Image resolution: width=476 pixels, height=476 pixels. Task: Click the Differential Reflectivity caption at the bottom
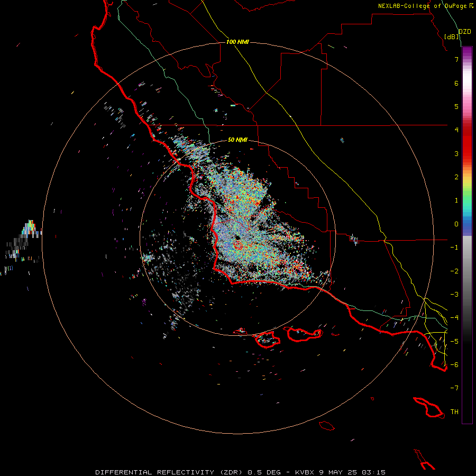coord(240,472)
